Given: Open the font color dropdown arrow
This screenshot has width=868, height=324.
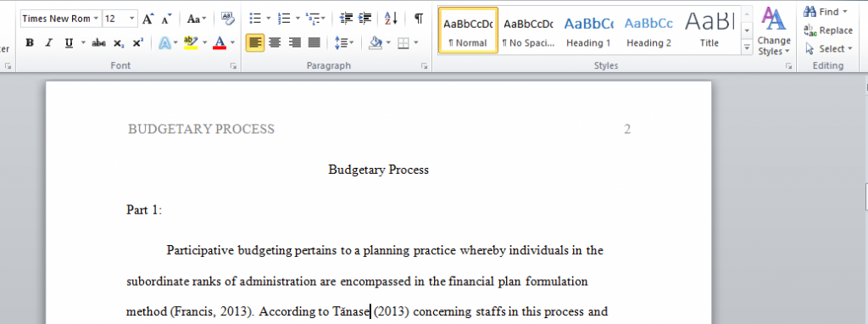Looking at the screenshot, I should (x=232, y=42).
